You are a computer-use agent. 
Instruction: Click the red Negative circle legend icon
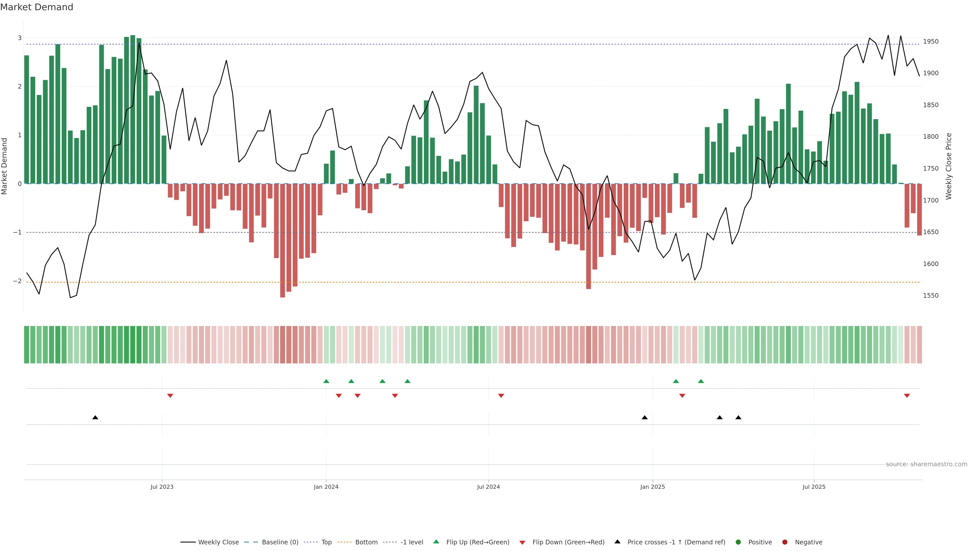point(785,542)
